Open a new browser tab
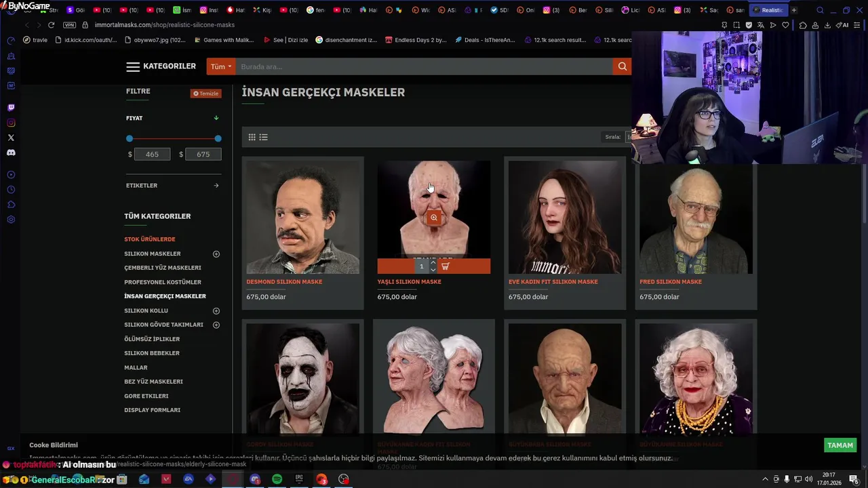 pos(793,10)
